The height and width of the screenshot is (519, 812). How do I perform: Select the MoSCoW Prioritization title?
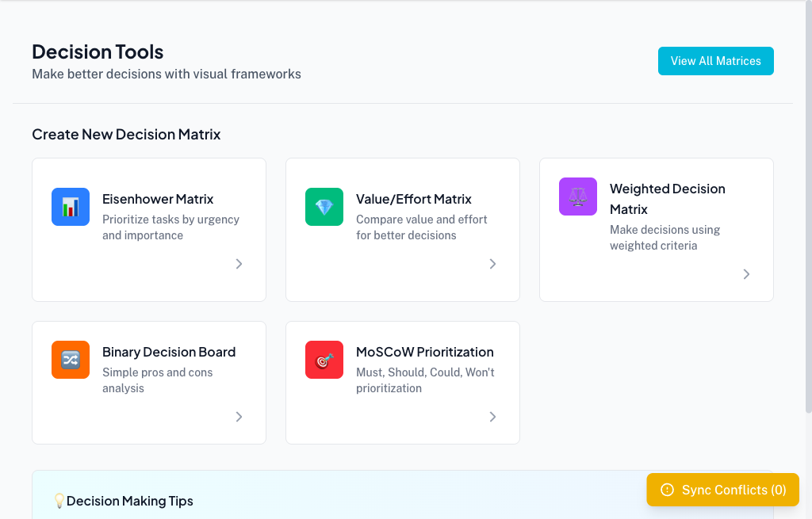coord(425,352)
